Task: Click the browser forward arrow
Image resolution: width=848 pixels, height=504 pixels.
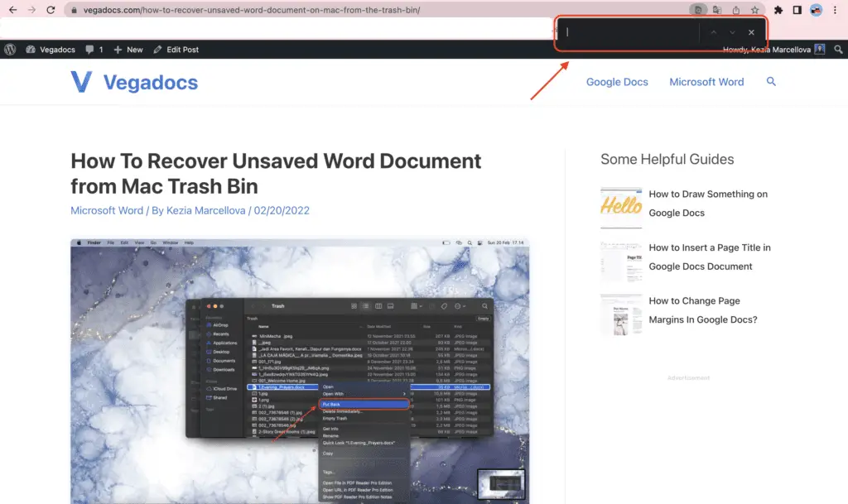Action: 31,10
